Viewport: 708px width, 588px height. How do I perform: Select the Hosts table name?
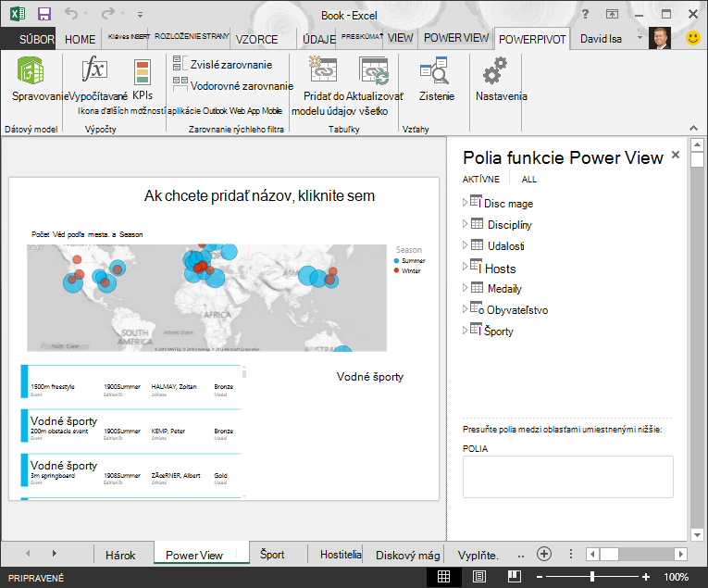pos(500,269)
